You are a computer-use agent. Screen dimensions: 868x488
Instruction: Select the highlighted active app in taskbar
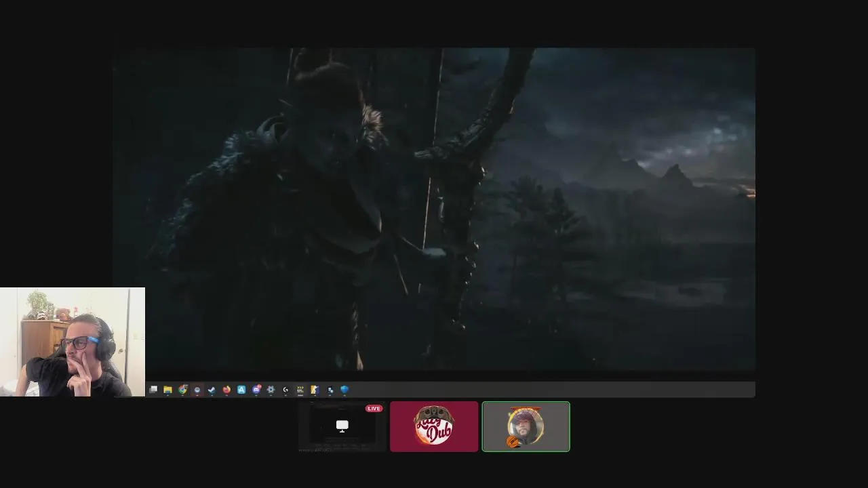[x=197, y=390]
